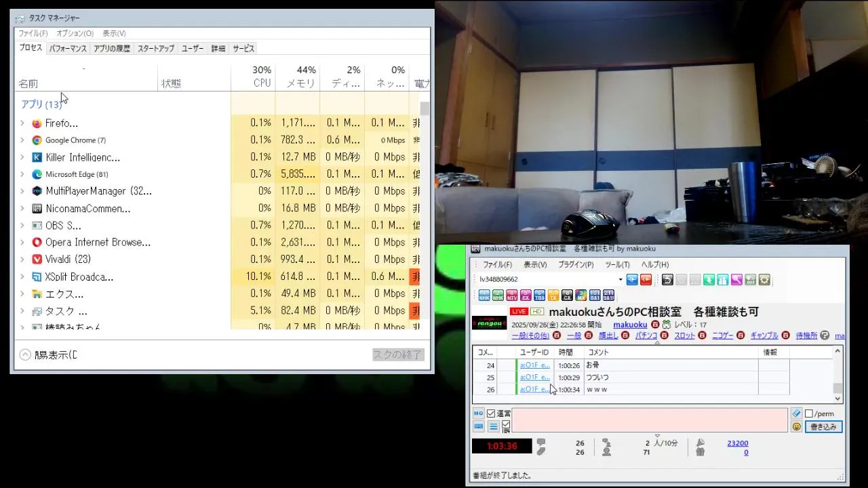Click the green users toolbar icon
Image resolution: width=868 pixels, height=488 pixels.
[723, 279]
